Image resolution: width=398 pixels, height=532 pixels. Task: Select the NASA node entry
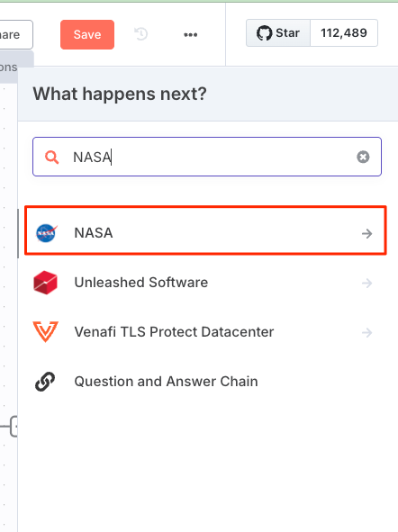coord(205,230)
